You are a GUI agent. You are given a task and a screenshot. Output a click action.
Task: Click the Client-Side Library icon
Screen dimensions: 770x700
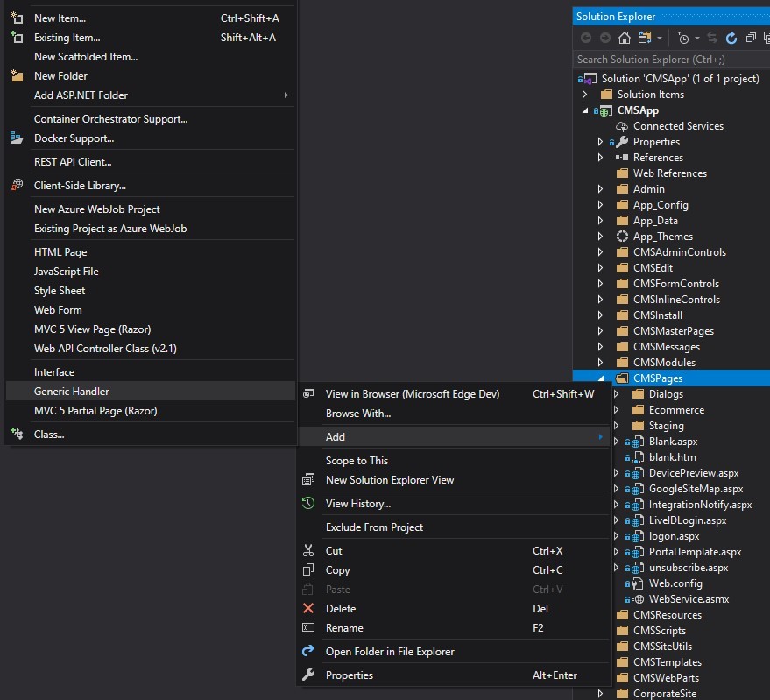pyautogui.click(x=17, y=185)
